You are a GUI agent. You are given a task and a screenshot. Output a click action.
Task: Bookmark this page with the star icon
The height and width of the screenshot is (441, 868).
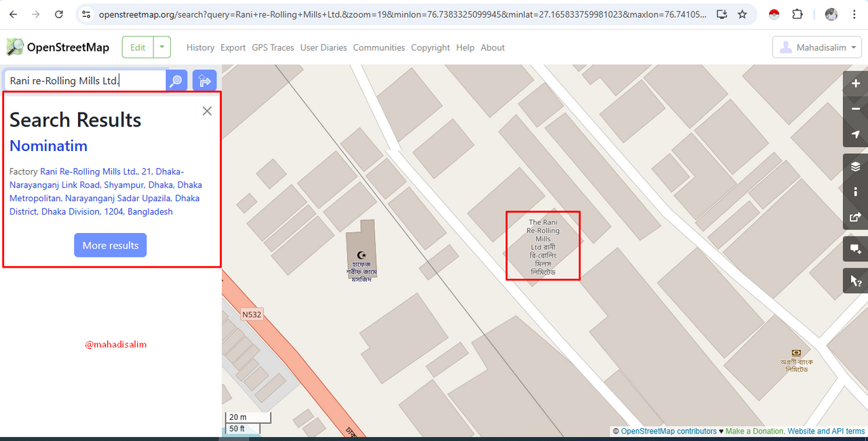point(743,14)
